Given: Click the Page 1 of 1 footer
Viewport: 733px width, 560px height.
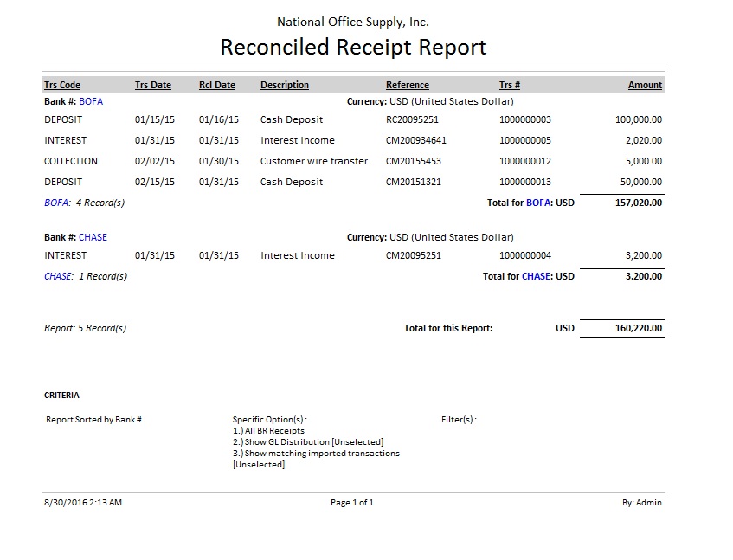Looking at the screenshot, I should (352, 502).
